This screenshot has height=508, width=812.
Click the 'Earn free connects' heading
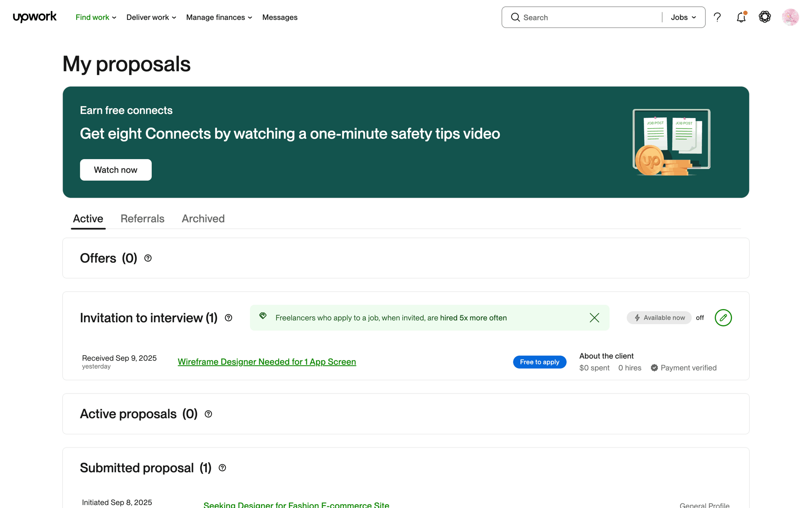126,110
